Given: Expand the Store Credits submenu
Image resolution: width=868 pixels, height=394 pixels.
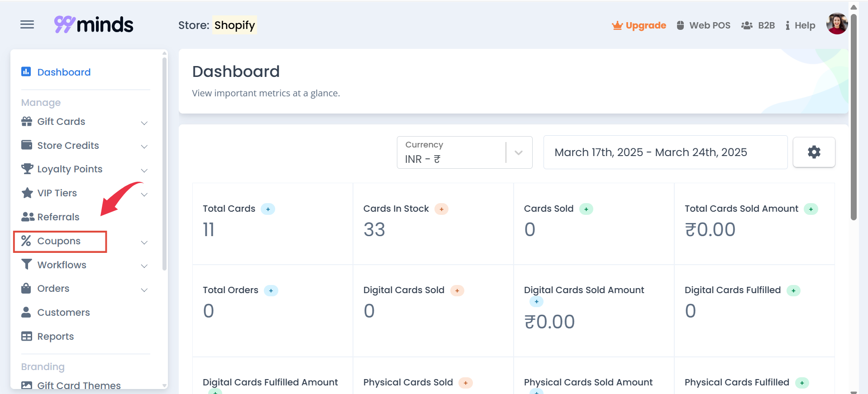Looking at the screenshot, I should (144, 146).
